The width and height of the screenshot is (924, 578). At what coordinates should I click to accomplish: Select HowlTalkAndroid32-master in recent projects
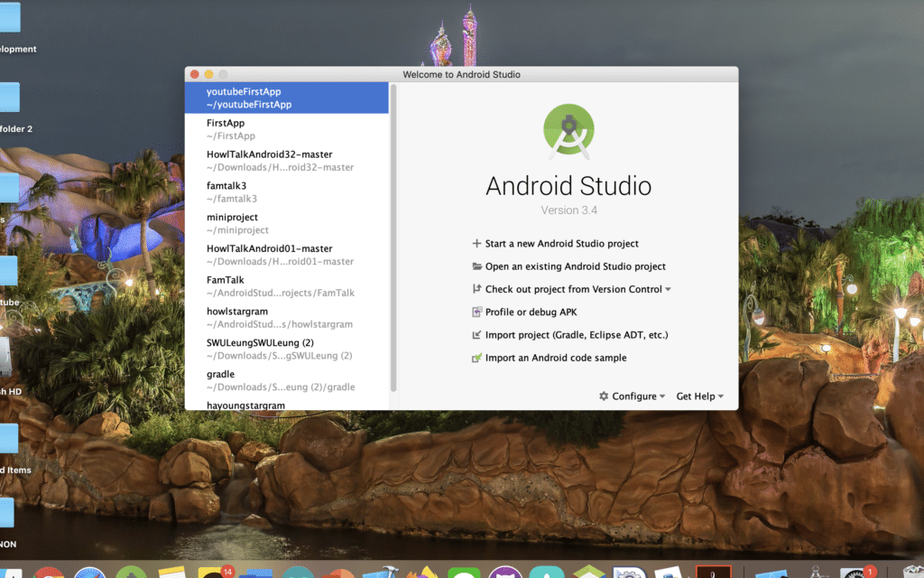[x=286, y=161]
